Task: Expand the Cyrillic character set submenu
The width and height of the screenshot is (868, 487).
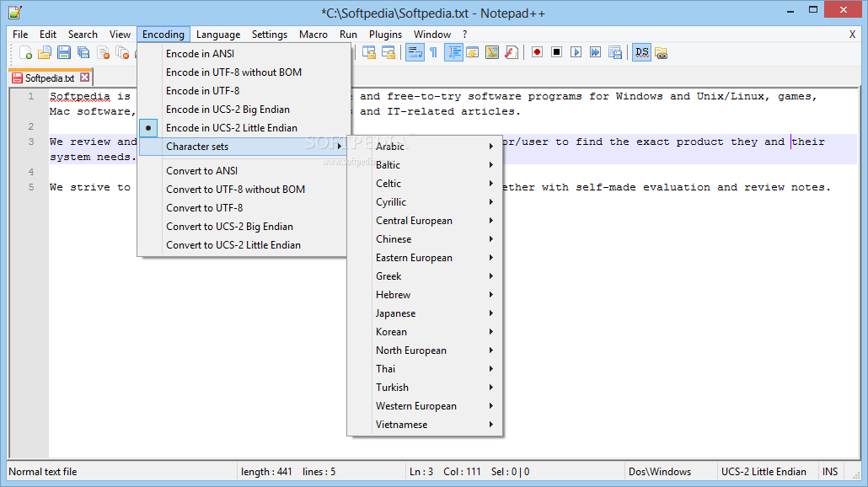Action: point(425,202)
